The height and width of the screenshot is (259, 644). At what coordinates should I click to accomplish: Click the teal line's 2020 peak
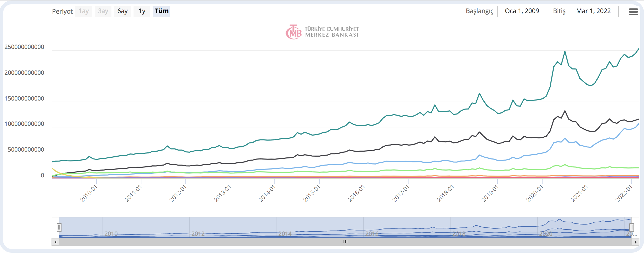point(565,52)
